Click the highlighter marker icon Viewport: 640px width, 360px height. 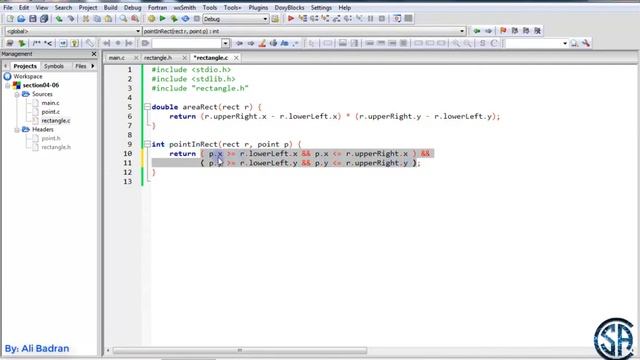262,43
